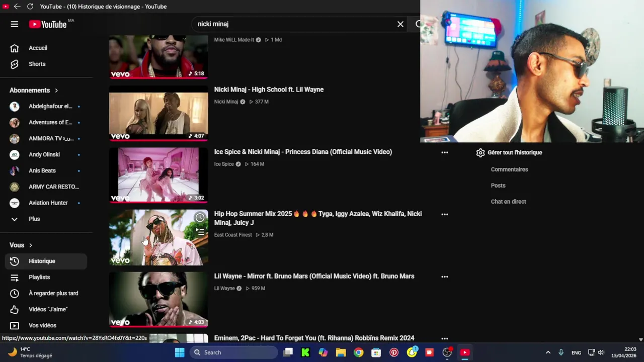Open Nicki Minaj - High School title
The height and width of the screenshot is (362, 644).
pos(269,89)
